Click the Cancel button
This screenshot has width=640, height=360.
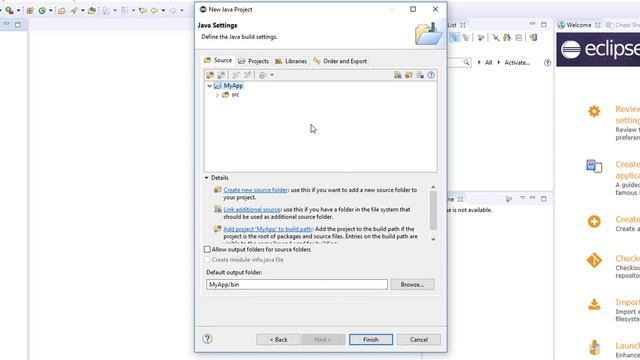419,340
